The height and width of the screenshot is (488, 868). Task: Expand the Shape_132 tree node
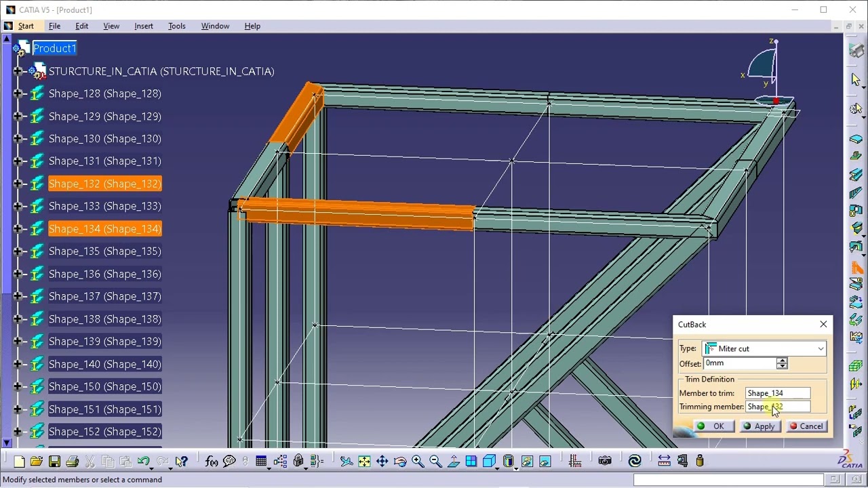[18, 184]
